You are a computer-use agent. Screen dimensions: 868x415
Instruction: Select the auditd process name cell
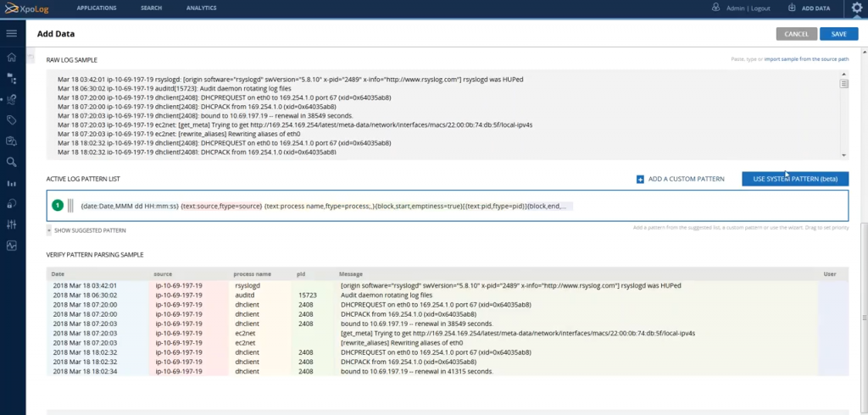pyautogui.click(x=244, y=295)
